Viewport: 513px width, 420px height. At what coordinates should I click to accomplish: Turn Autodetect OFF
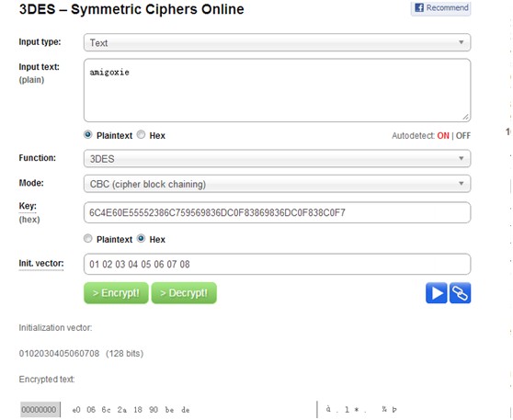coord(463,135)
